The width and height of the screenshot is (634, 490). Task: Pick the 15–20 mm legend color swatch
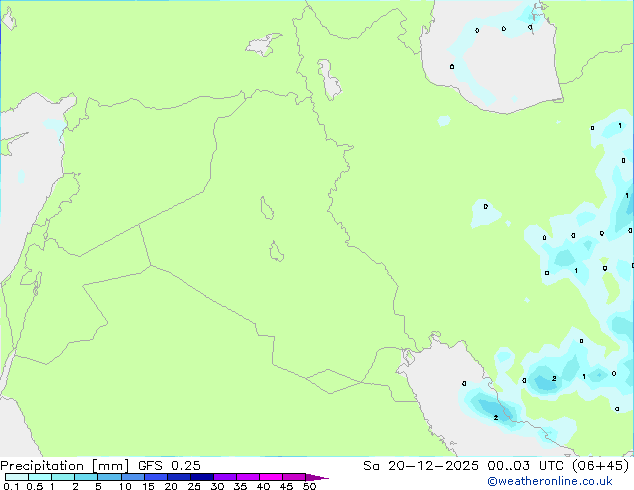pyautogui.click(x=156, y=477)
